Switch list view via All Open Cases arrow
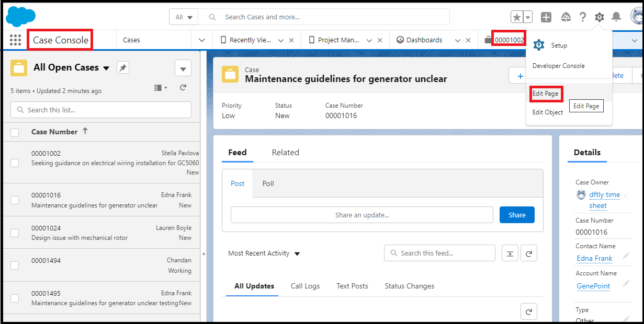This screenshot has height=324, width=644. point(106,68)
